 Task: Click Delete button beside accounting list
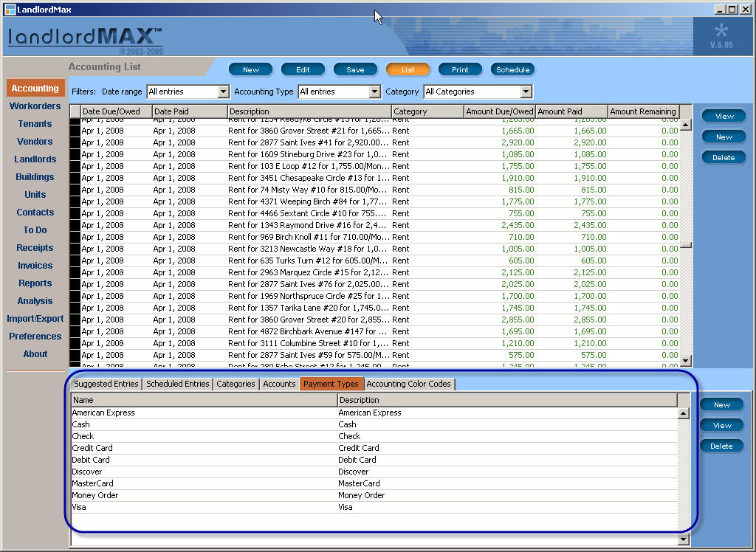(724, 158)
